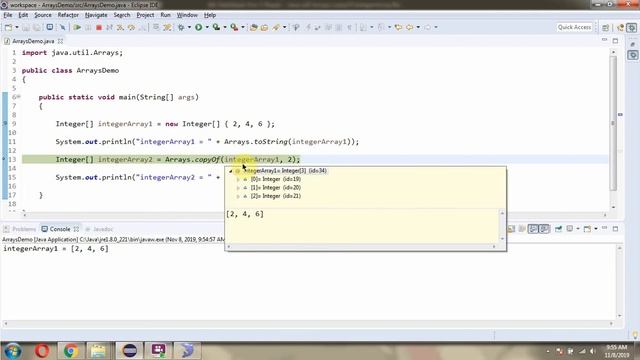Open the Coverage dropdown arrow

click(x=225, y=27)
